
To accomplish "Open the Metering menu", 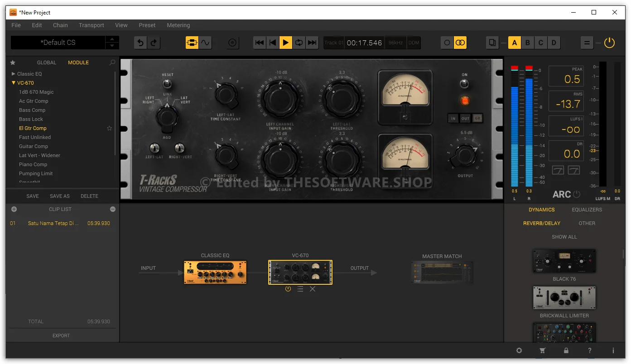I will [x=178, y=25].
